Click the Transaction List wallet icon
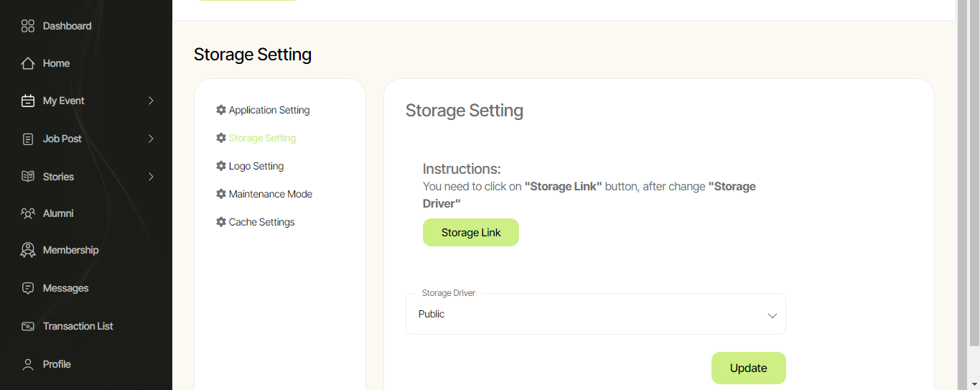 28,326
